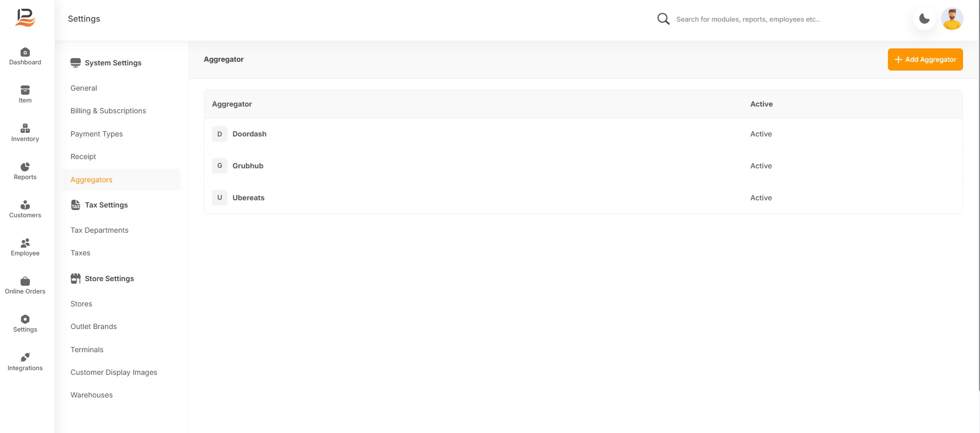The image size is (980, 433).
Task: Open Online Orders bag icon
Action: (25, 281)
